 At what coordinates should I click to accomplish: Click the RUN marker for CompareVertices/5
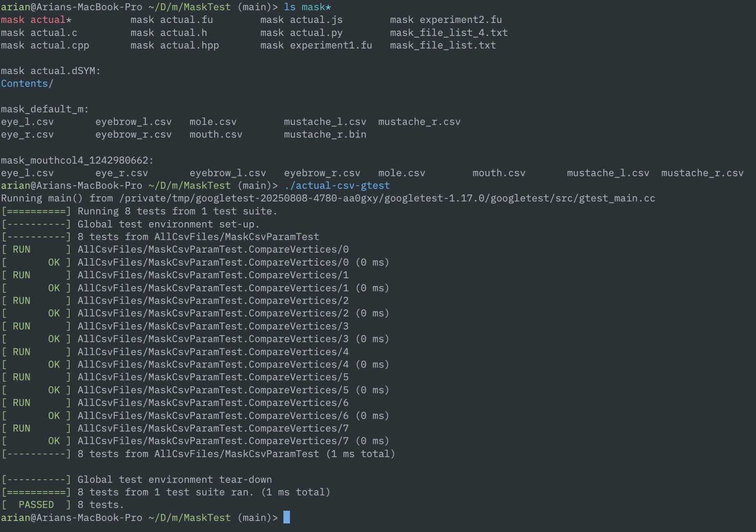[x=21, y=377]
